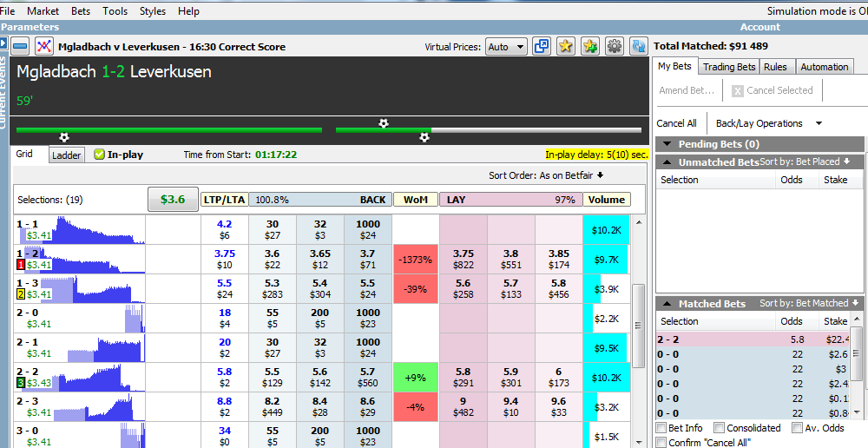Image resolution: width=868 pixels, height=448 pixels.
Task: Switch to the Trading Bets tab
Action: 729,67
